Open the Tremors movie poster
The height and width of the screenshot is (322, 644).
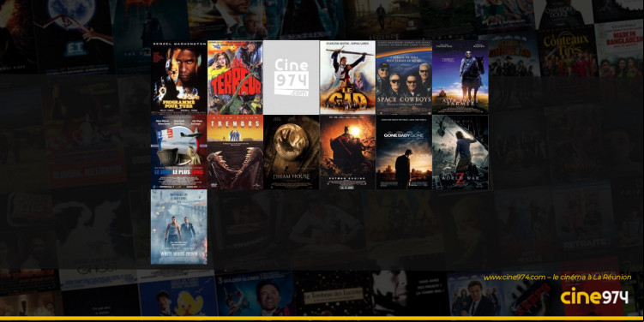click(x=235, y=152)
